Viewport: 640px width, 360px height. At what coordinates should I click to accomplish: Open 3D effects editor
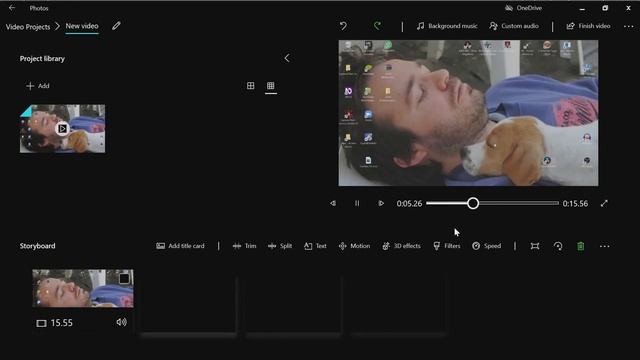pos(401,246)
